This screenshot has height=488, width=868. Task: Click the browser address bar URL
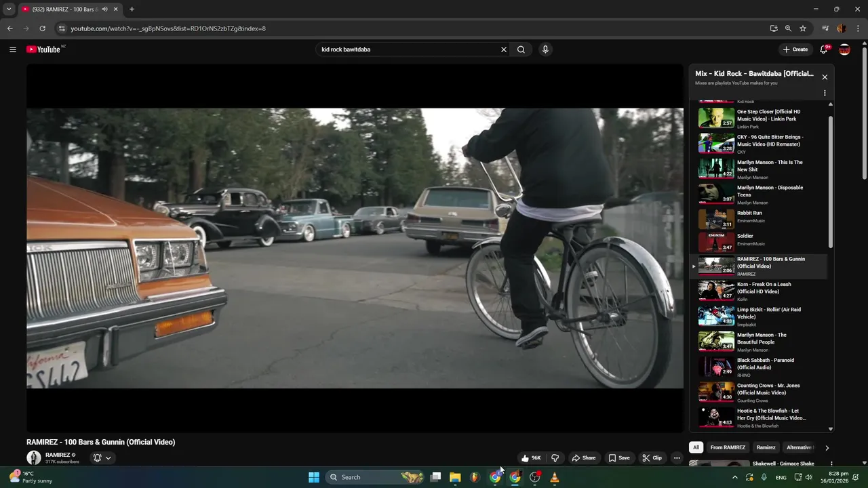coord(168,28)
